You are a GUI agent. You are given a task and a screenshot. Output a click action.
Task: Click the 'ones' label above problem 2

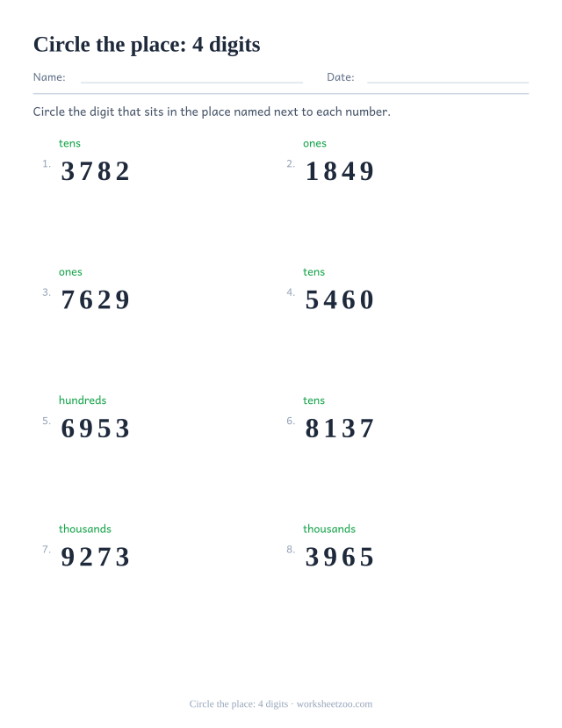pyautogui.click(x=314, y=143)
